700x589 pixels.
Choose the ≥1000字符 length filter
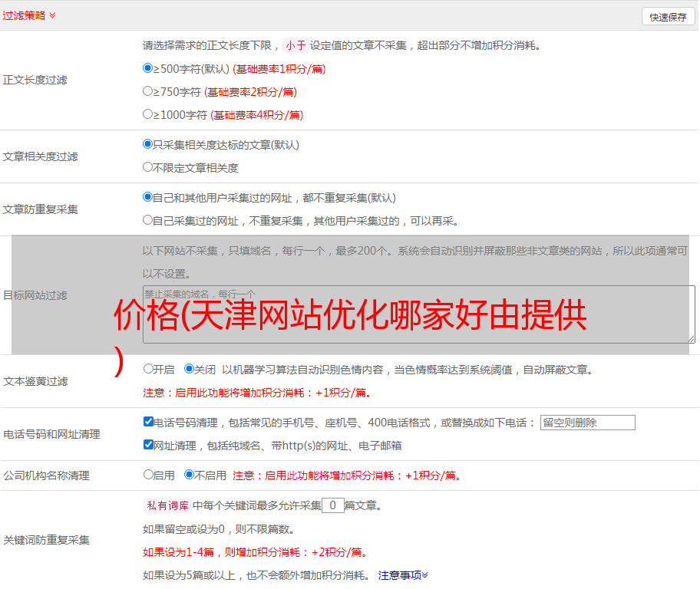148,114
